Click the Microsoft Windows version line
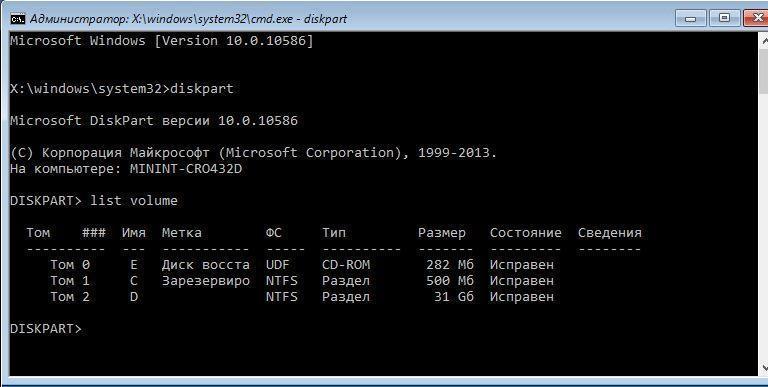The image size is (768, 387). point(162,41)
